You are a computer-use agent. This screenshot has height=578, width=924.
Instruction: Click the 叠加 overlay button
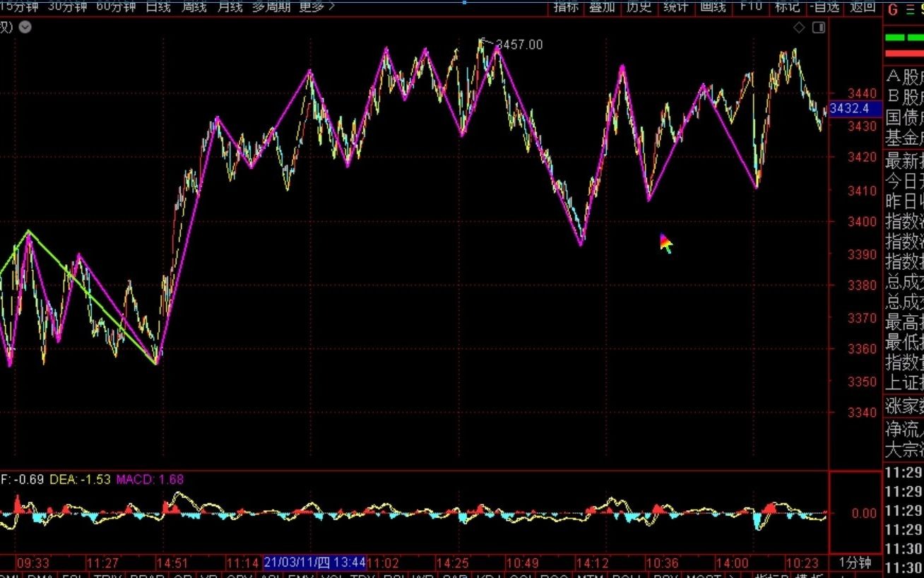[x=603, y=6]
